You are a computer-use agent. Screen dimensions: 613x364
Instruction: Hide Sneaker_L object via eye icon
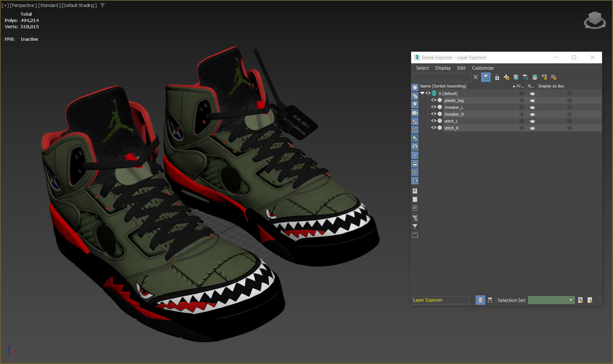pos(434,107)
